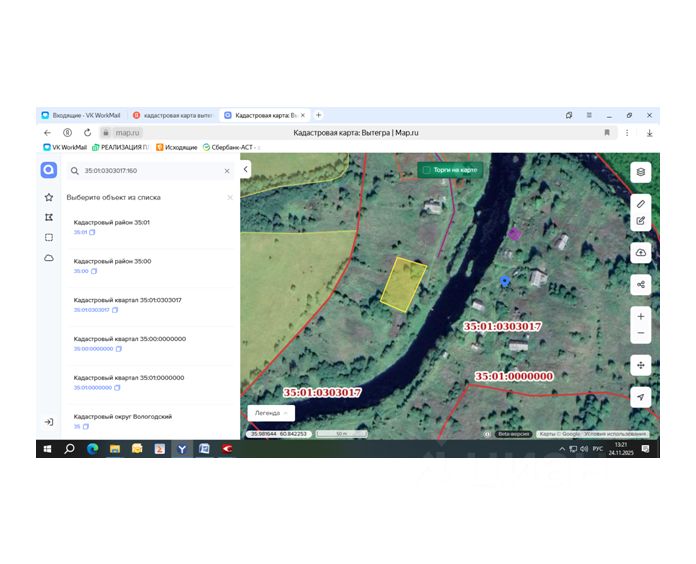The image size is (696, 564).
Task: Copy the code 35:01 of the cadastral district
Action: pyautogui.click(x=92, y=233)
